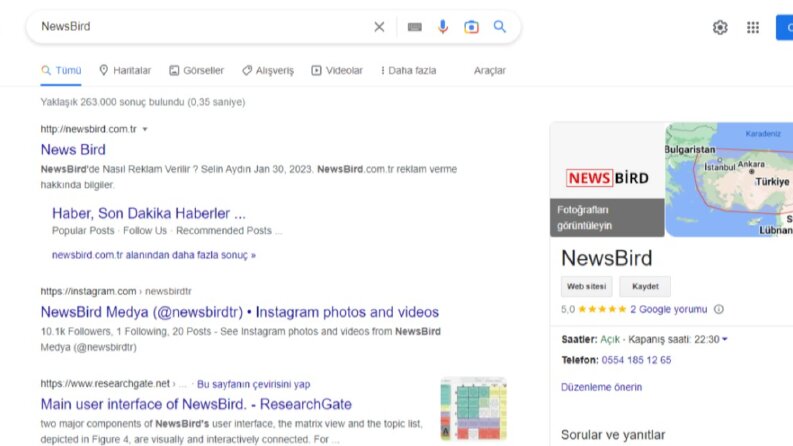Image resolution: width=793 pixels, height=446 pixels.
Task: Switch to the Haritalar tab
Action: 125,70
